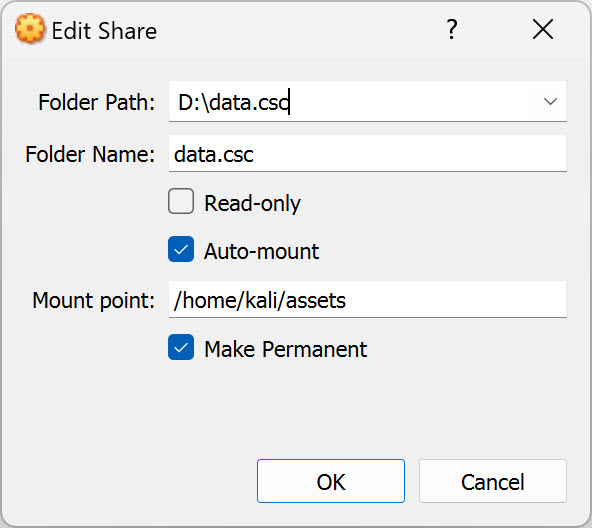Click the Folder Path: label
This screenshot has height=528, width=592.
click(x=97, y=102)
